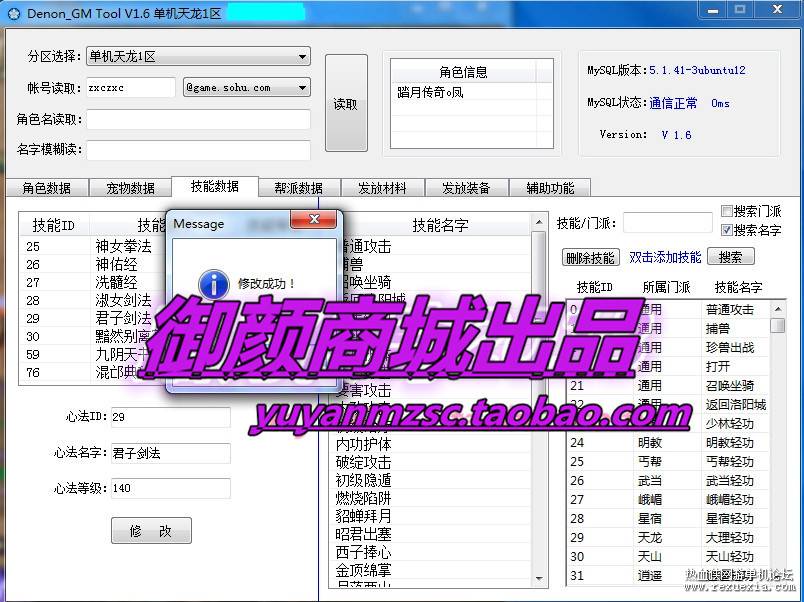Switch to the 发放装备 tab
The image size is (804, 602).
466,188
